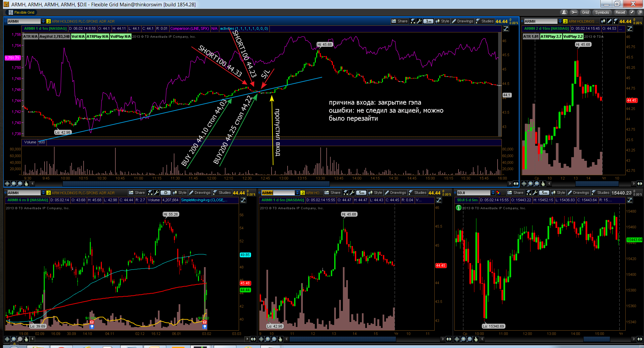Click the wrench setup icon in top toolbar

[x=574, y=12]
